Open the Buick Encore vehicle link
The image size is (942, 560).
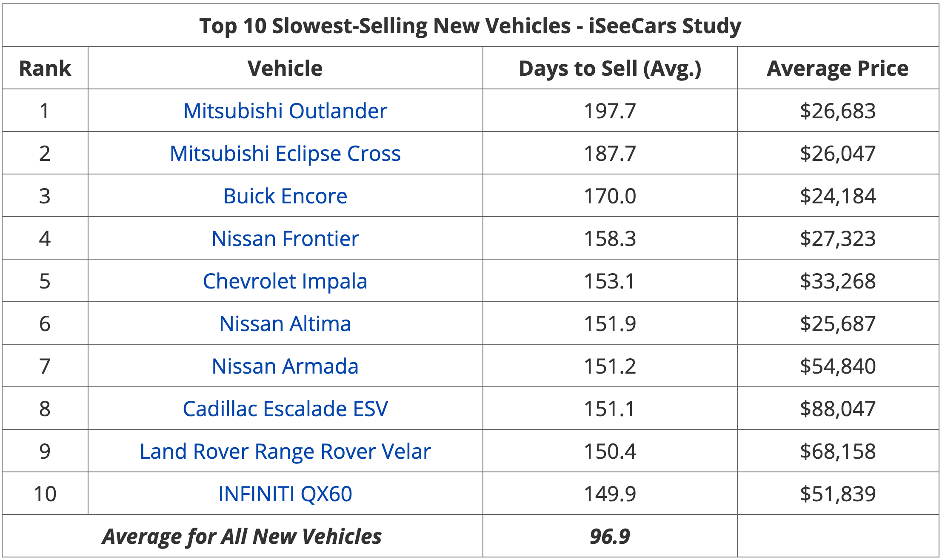point(285,196)
